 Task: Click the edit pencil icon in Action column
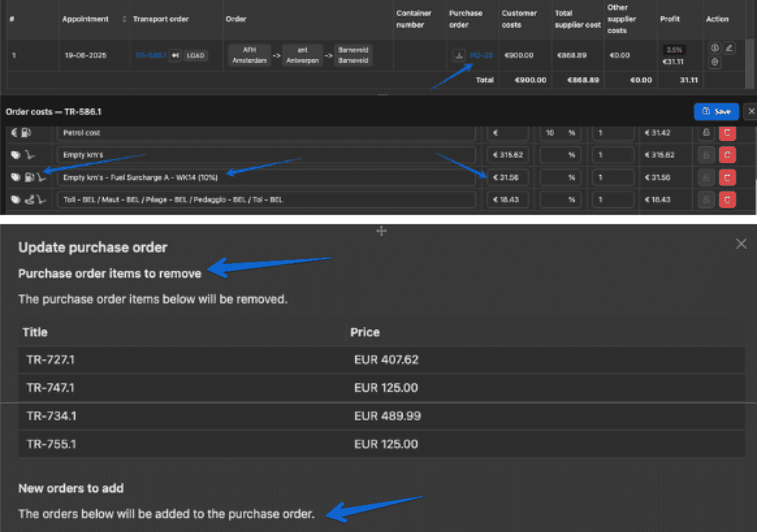tap(729, 48)
